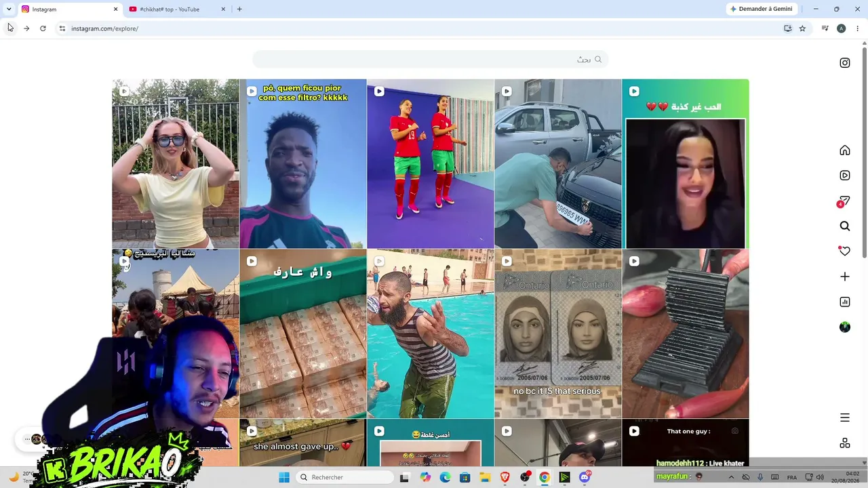868x488 pixels.
Task: Go to Instagram Home feed
Action: click(844, 150)
